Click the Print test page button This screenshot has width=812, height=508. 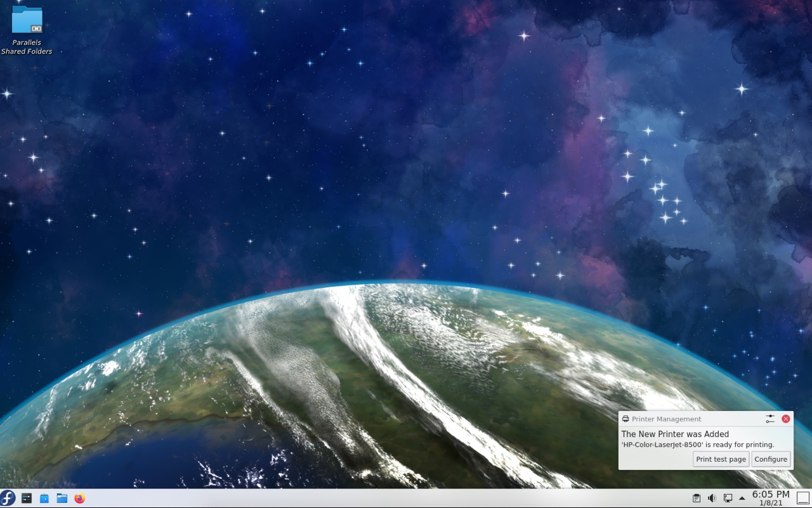pyautogui.click(x=721, y=459)
